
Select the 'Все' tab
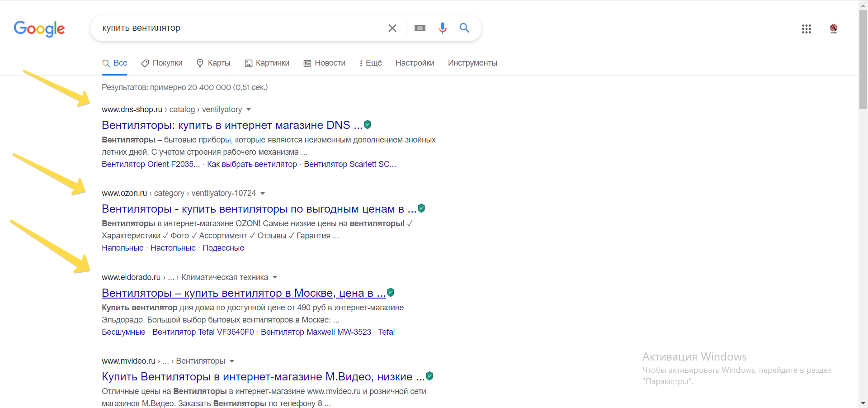click(x=114, y=63)
